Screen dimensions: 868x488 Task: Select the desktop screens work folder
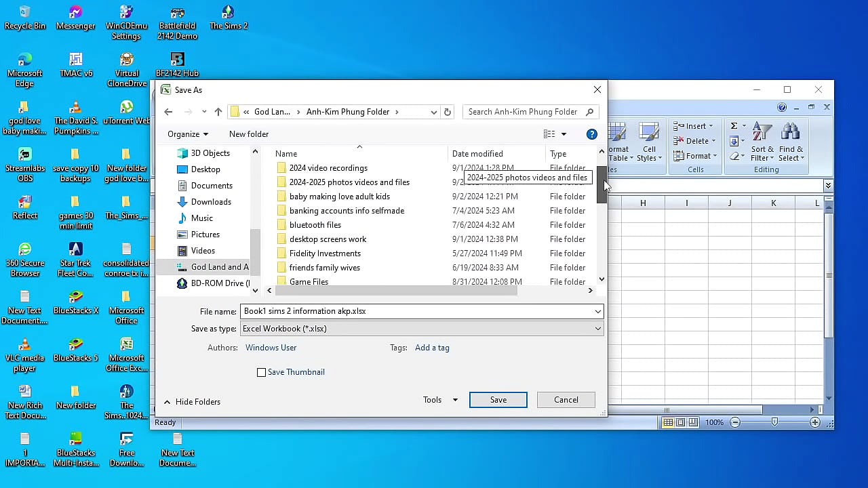click(x=328, y=239)
